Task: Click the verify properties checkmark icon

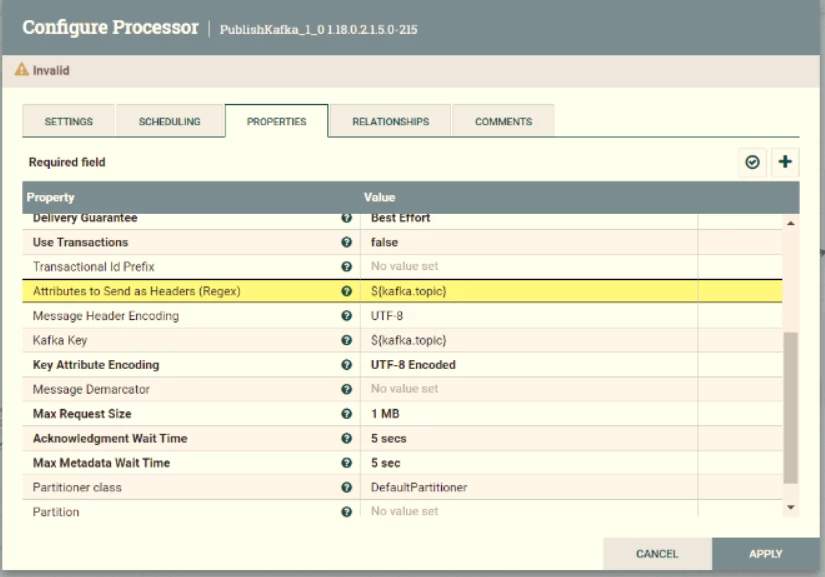Action: click(x=752, y=162)
